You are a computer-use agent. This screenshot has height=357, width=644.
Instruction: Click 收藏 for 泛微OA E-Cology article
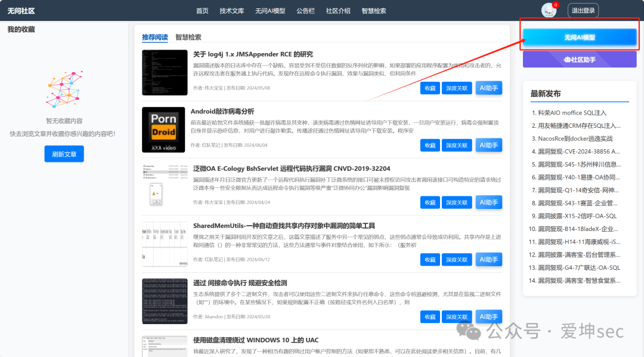point(430,202)
